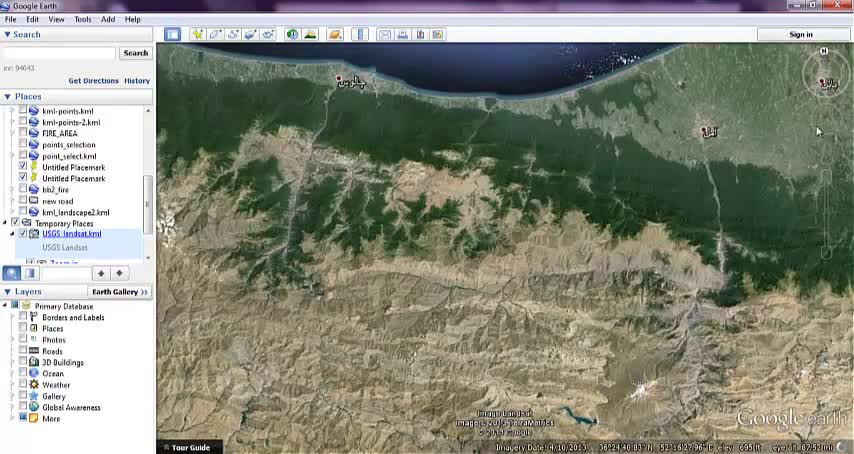854x454 pixels.
Task: Open the search History link
Action: [x=137, y=81]
